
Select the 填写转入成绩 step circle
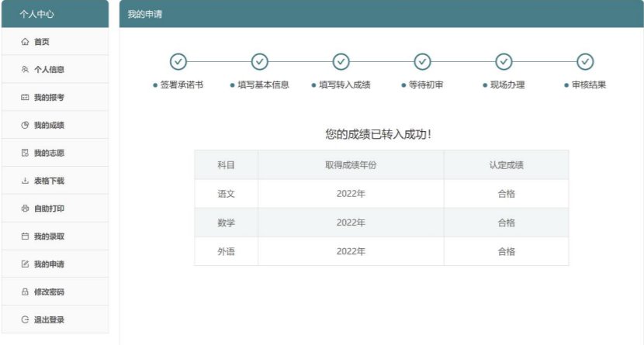(x=341, y=61)
